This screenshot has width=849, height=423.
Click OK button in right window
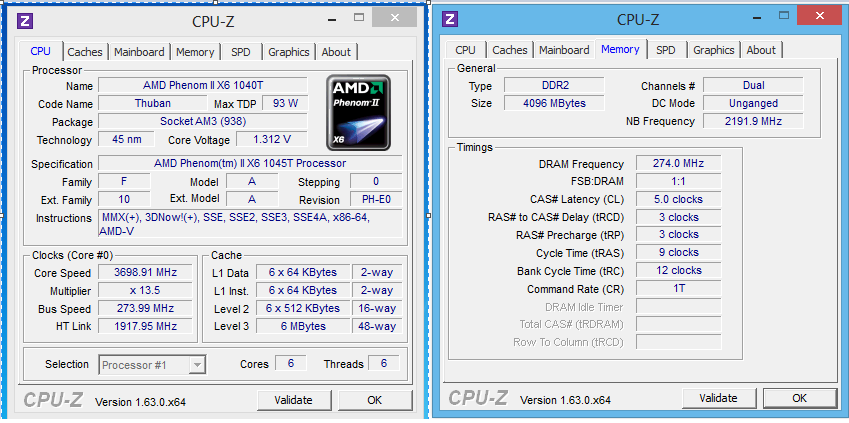pos(800,398)
